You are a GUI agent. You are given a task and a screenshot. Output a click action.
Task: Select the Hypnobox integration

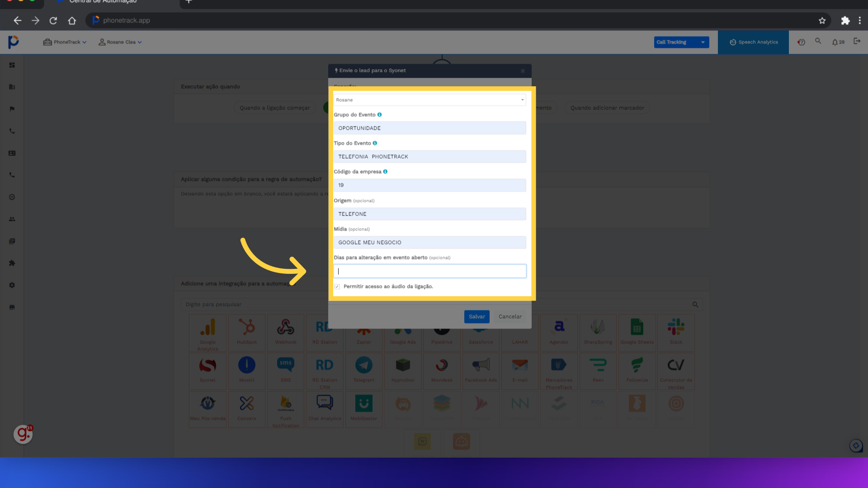click(403, 371)
